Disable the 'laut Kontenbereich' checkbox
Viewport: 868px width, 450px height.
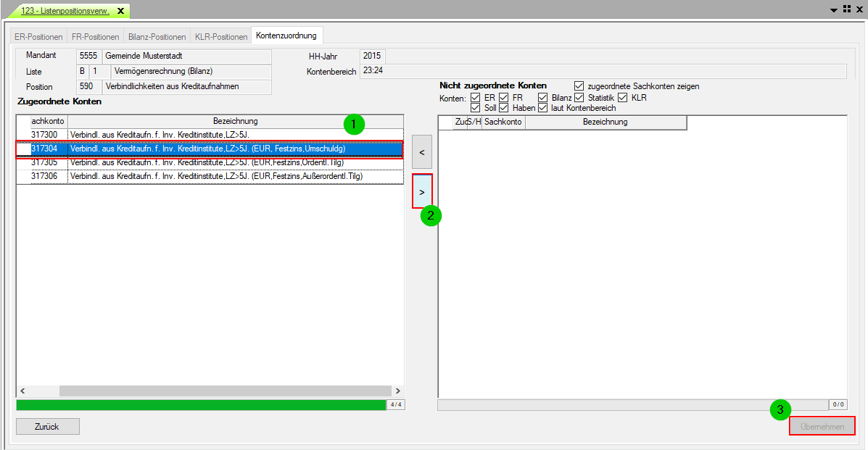pyautogui.click(x=543, y=108)
